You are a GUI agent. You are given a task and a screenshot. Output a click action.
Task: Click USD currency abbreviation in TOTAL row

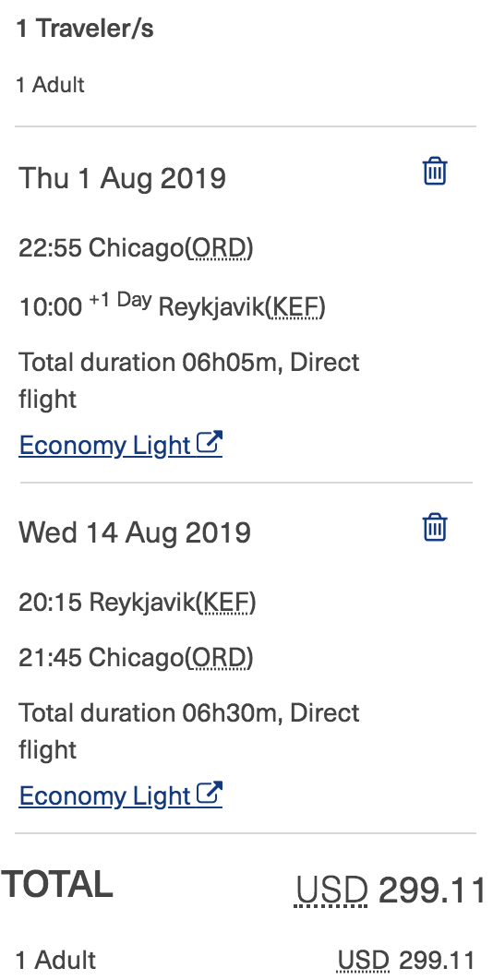click(x=331, y=890)
